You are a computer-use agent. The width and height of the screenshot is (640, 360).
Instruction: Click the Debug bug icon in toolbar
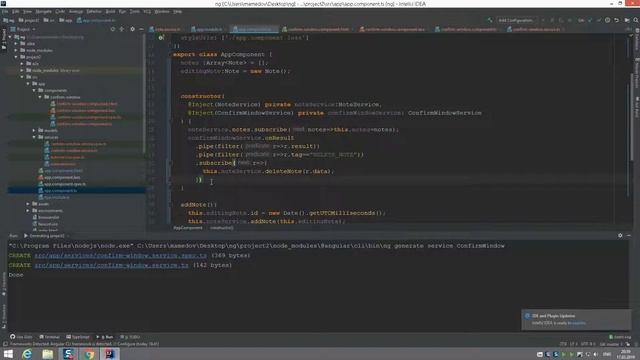tap(552, 20)
